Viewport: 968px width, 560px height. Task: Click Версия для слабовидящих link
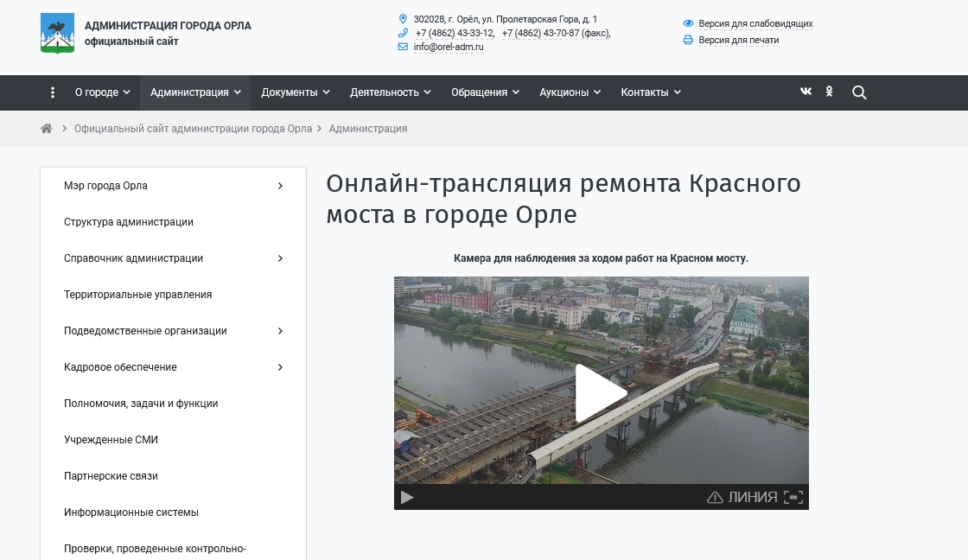pyautogui.click(x=755, y=23)
